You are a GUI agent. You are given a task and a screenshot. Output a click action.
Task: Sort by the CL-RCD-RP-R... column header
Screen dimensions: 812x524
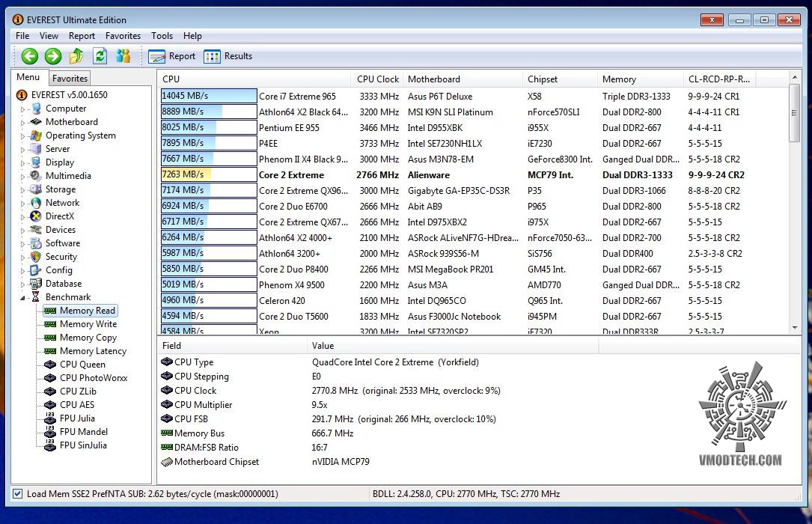pyautogui.click(x=719, y=79)
